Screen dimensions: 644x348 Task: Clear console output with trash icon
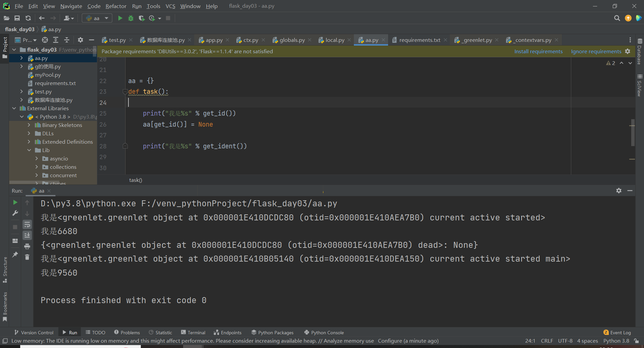27,257
